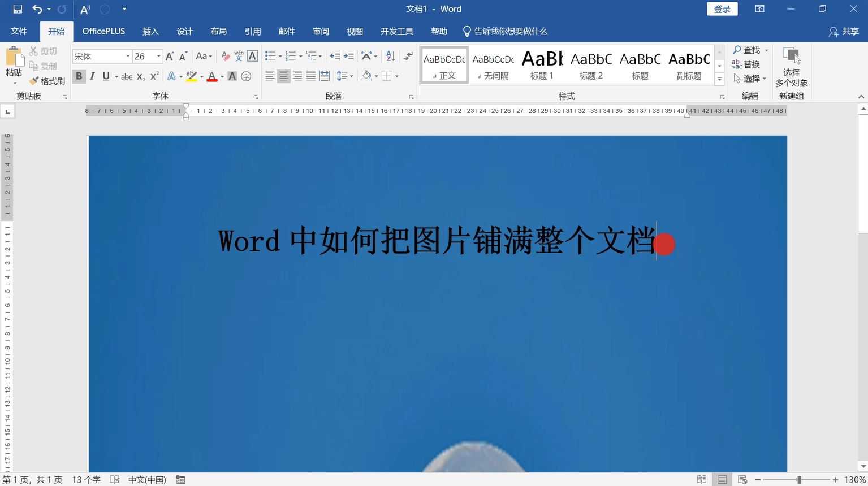Image resolution: width=868 pixels, height=486 pixels.
Task: Click the 告诉我你想要做什么 search box
Action: pyautogui.click(x=505, y=32)
